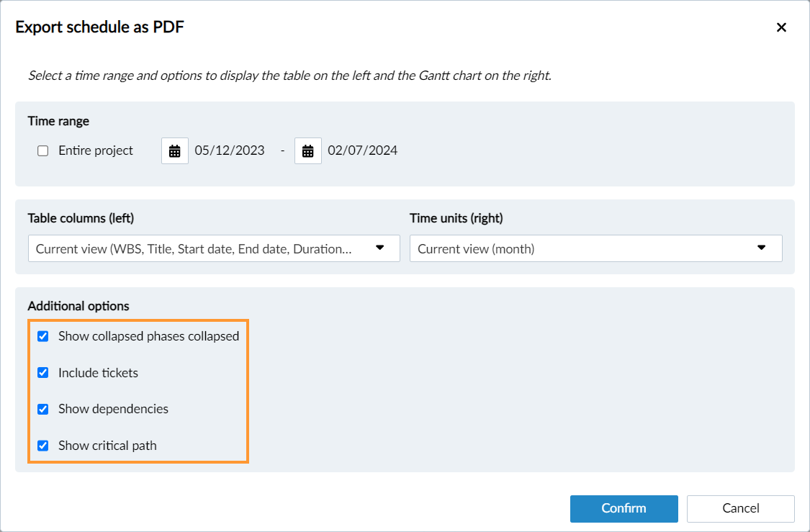Click the Table columns dropdown arrow

(x=380, y=248)
